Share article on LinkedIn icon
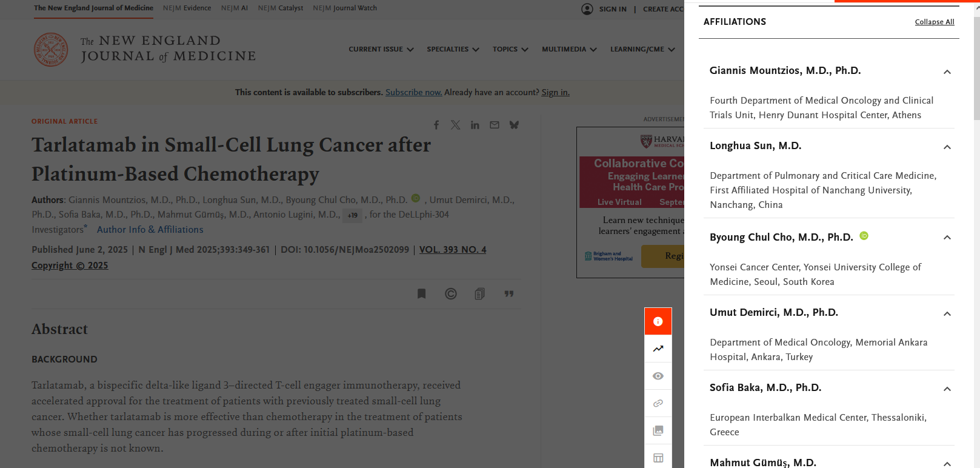Image resolution: width=980 pixels, height=468 pixels. coord(475,125)
